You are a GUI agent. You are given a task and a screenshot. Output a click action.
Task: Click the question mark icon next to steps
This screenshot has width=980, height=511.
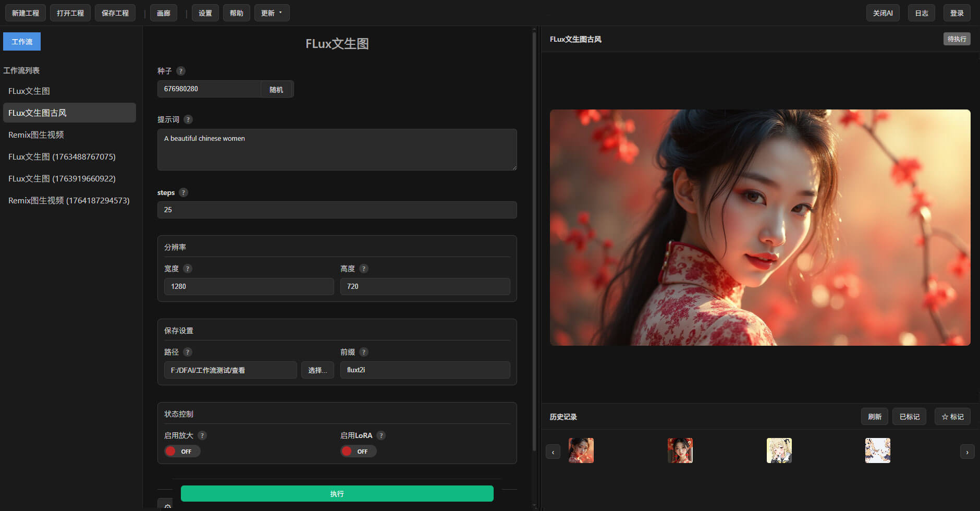183,192
